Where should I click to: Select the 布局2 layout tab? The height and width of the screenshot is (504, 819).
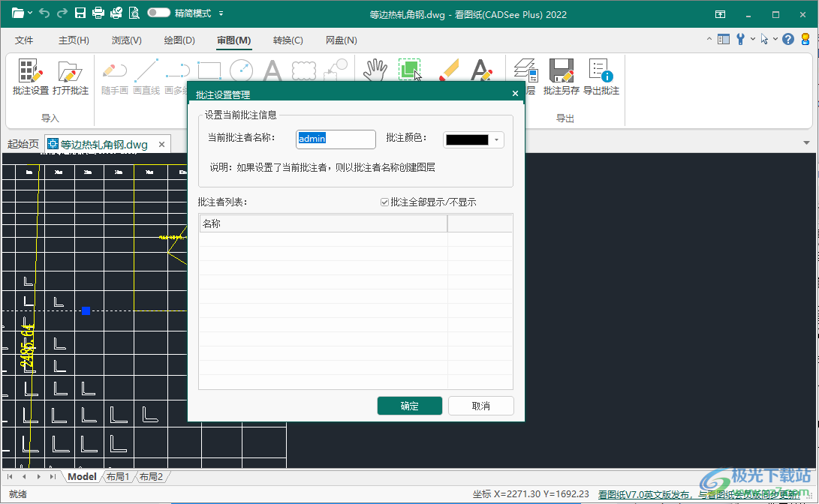click(x=152, y=477)
